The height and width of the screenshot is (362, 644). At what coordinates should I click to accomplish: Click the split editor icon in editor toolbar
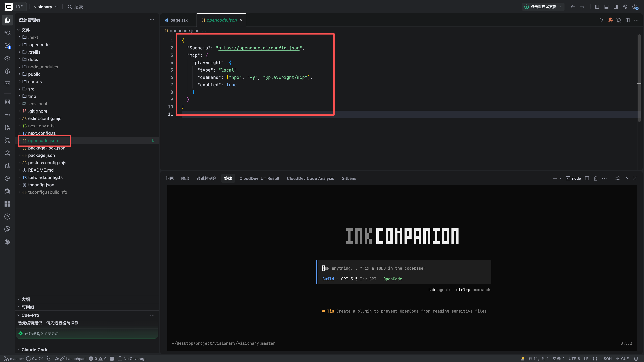click(628, 20)
